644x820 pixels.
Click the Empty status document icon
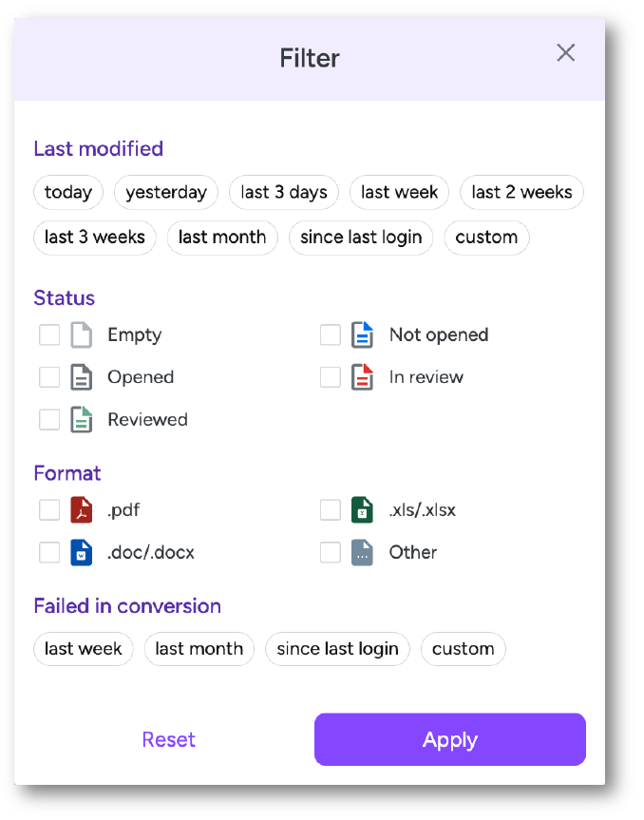(x=81, y=335)
